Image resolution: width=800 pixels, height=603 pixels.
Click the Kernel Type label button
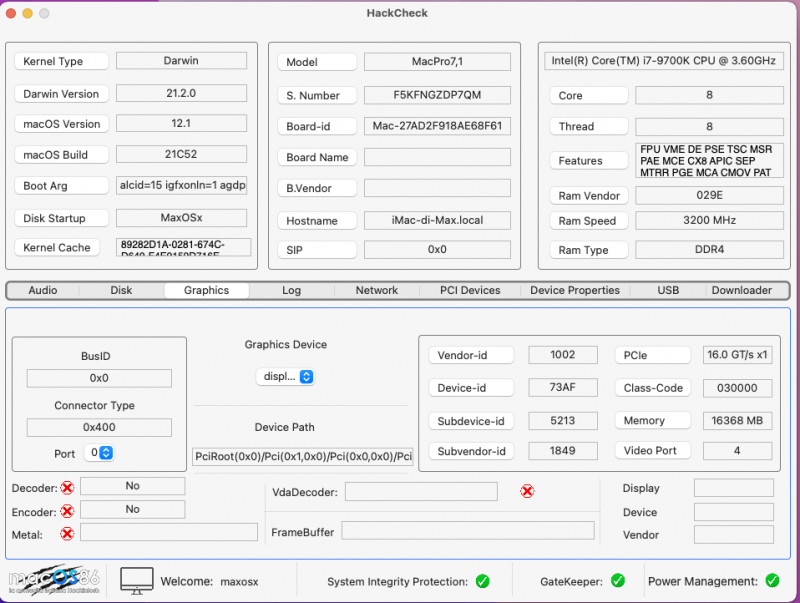(60, 62)
